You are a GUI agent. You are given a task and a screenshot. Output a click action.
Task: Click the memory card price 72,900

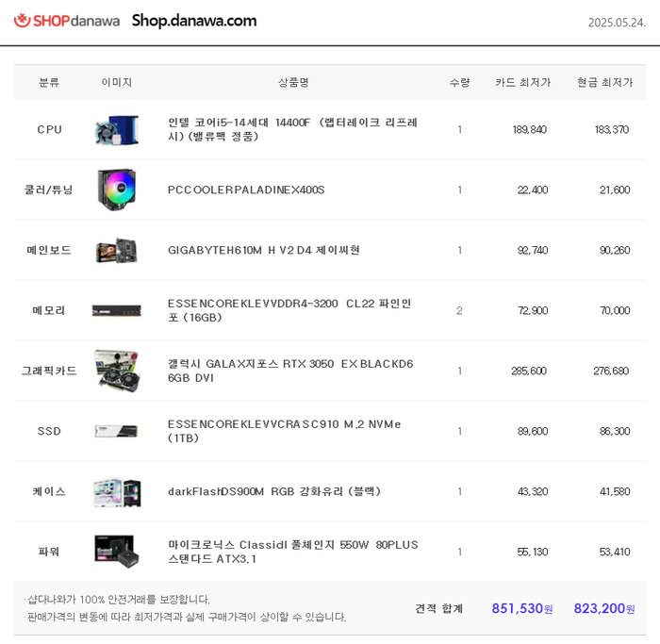click(533, 310)
